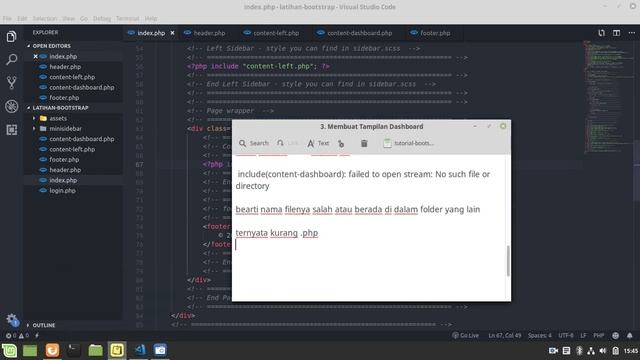Open the Extensions view in activity bar
This screenshot has height=360, width=640.
[x=11, y=130]
